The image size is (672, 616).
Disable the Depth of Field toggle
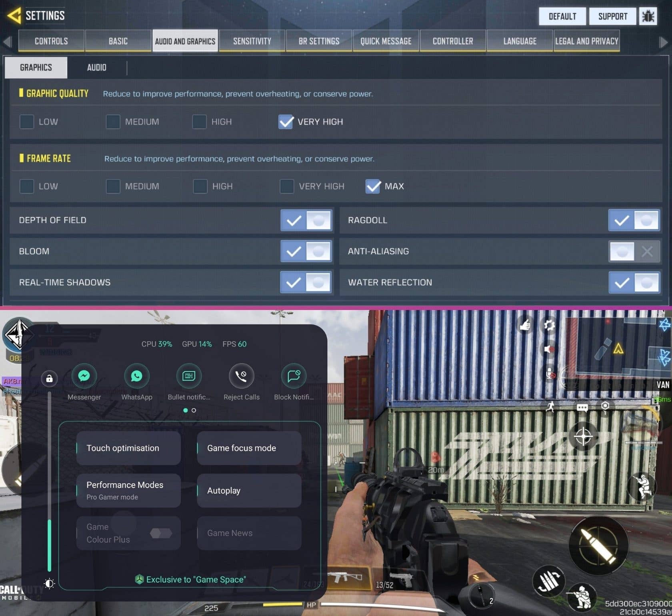pos(306,220)
